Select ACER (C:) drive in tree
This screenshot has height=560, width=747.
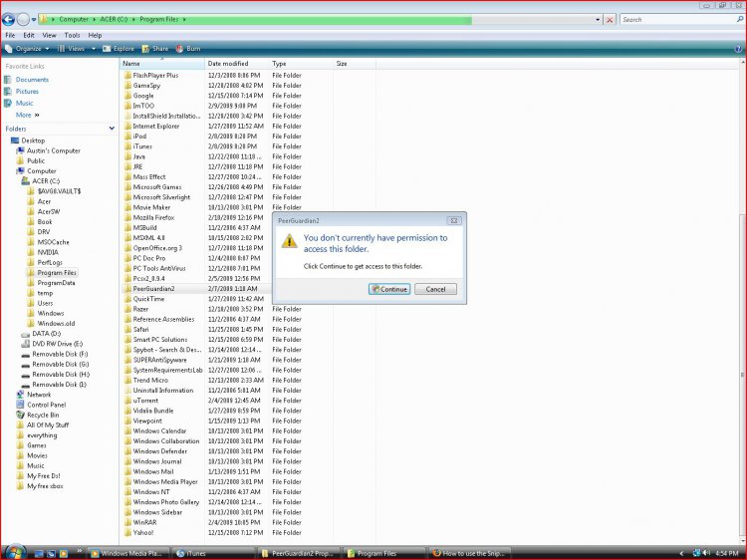pos(46,181)
